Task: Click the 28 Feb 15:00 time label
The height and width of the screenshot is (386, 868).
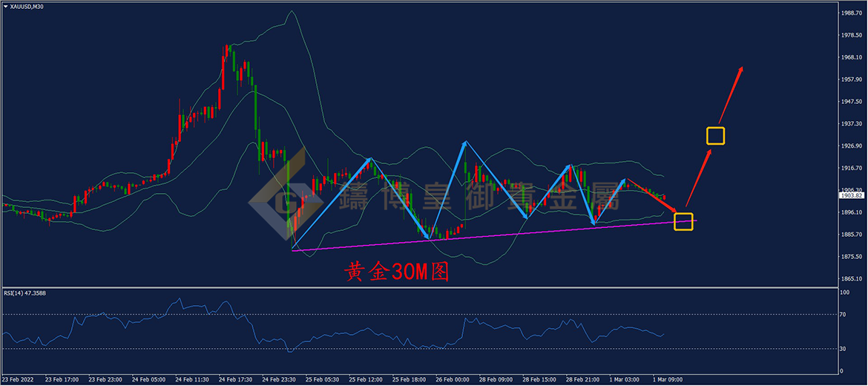Action: point(541,381)
